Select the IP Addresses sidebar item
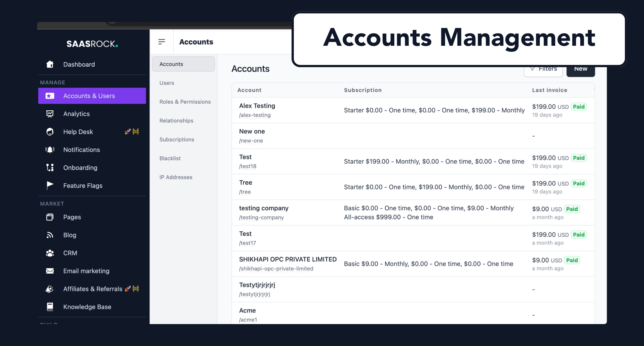The width and height of the screenshot is (644, 346). click(x=176, y=177)
